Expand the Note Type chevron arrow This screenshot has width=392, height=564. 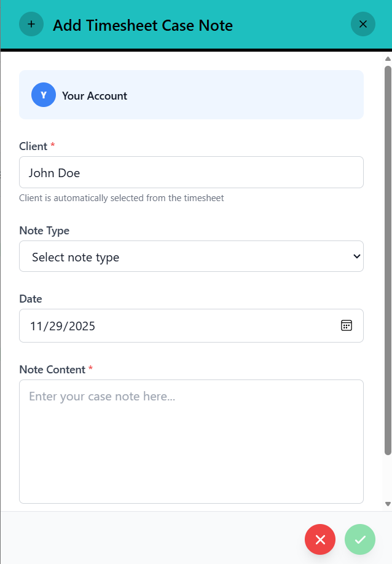coord(356,256)
